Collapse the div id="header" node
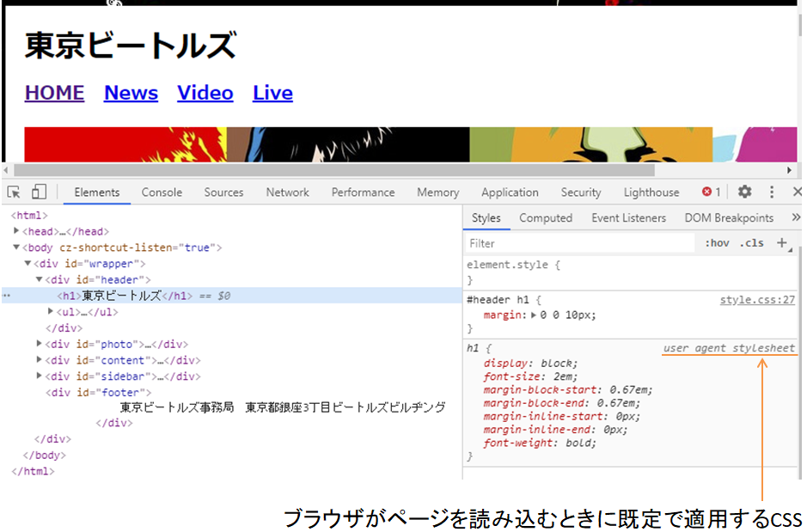 [40, 280]
